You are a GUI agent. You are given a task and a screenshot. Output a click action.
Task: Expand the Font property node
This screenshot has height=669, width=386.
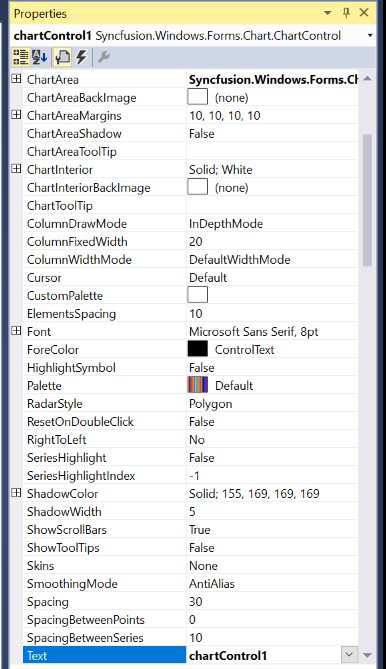click(16, 331)
